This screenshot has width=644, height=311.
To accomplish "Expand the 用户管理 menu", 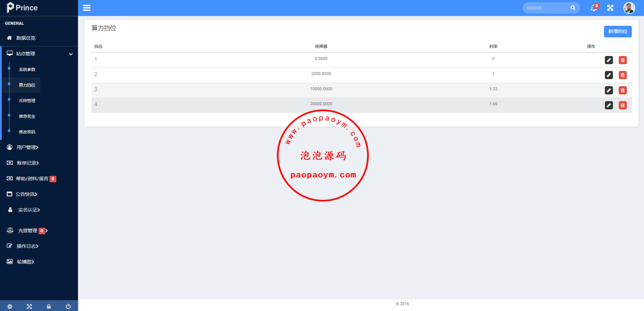I will pos(27,147).
